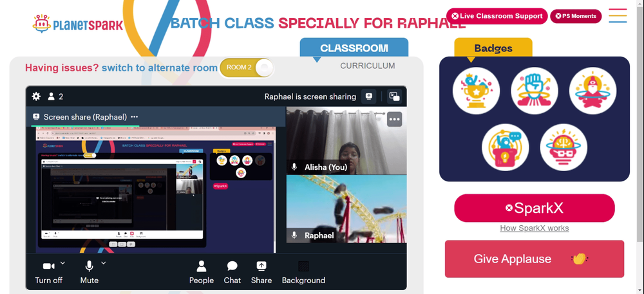Viewport: 644px width, 294px height.
Task: Open Live Classroom Support
Action: coord(497,16)
